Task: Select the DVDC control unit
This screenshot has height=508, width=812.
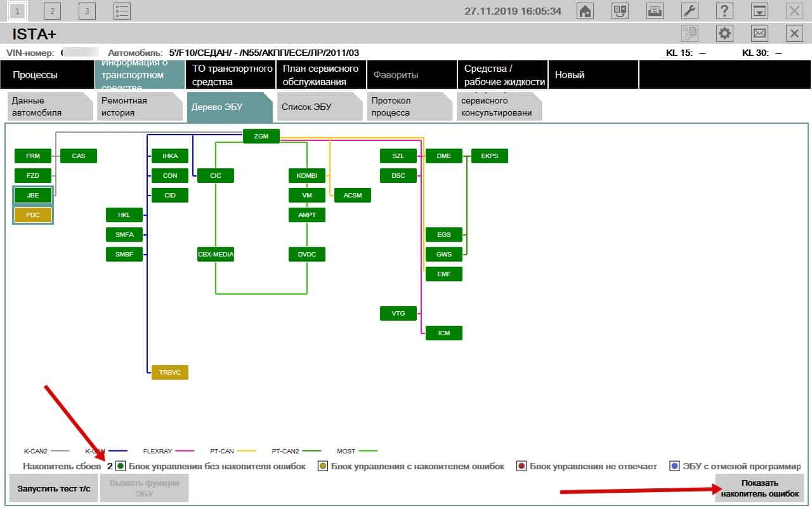Action: [x=307, y=254]
